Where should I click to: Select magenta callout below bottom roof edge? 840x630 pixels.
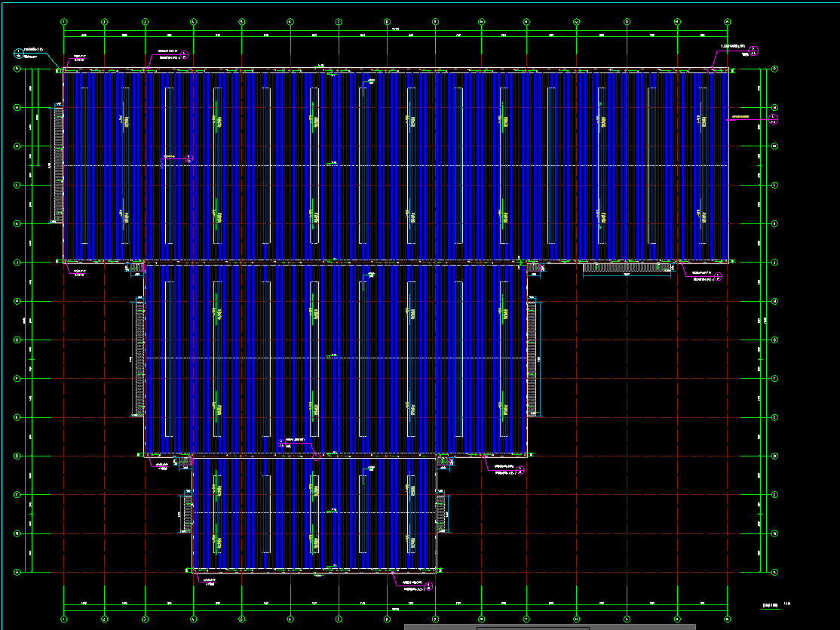428,586
